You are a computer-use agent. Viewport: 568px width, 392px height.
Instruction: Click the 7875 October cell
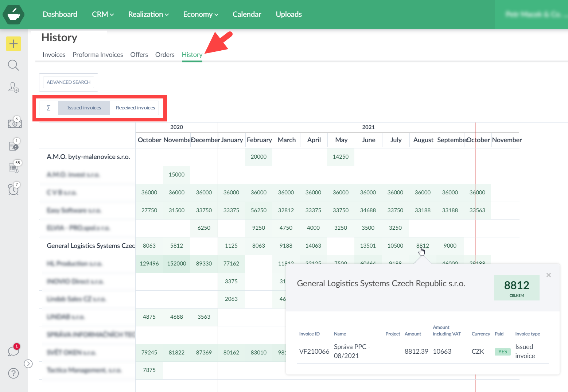coord(149,370)
